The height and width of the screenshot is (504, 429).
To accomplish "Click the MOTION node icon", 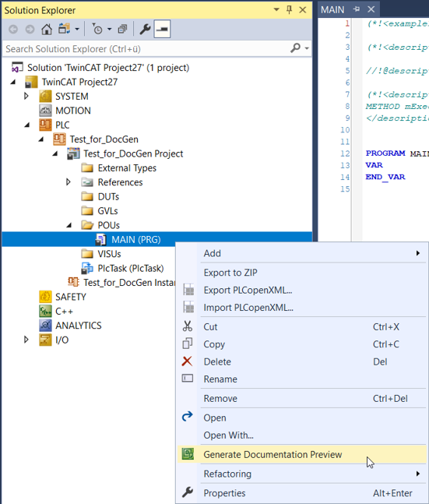I will pos(45,111).
